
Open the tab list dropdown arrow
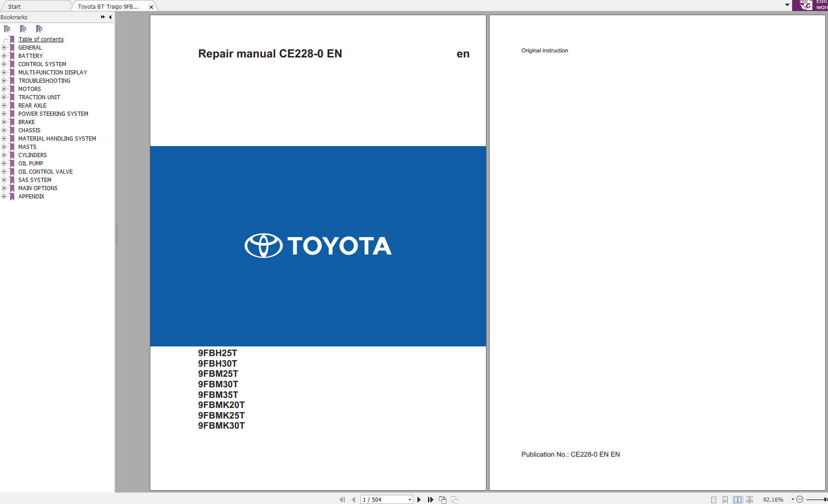point(787,5)
